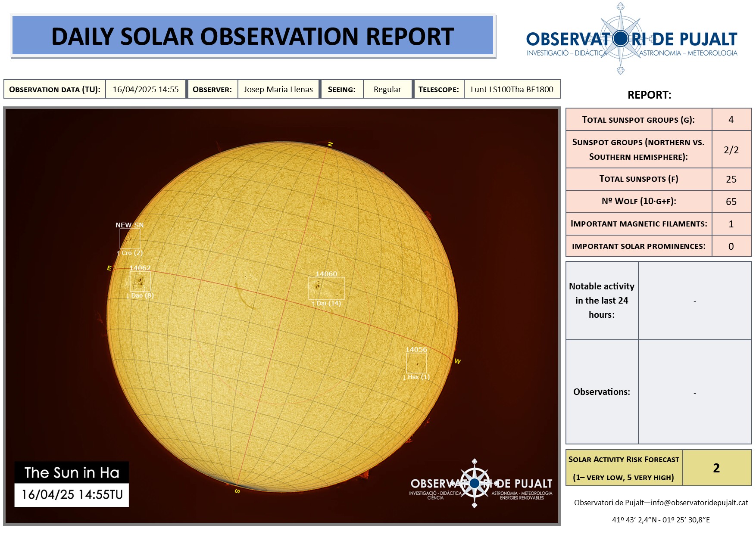Click the Observations label cell
The width and height of the screenshot is (756, 534).
point(602,392)
